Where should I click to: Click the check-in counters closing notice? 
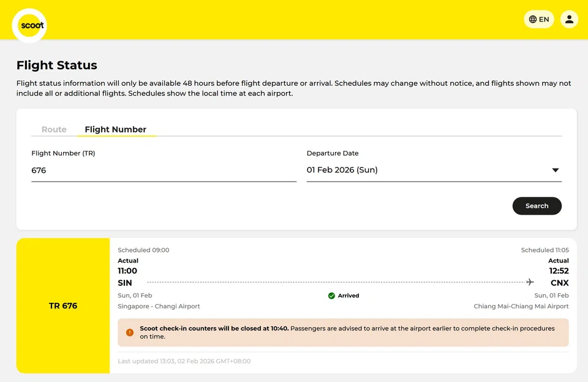click(347, 332)
